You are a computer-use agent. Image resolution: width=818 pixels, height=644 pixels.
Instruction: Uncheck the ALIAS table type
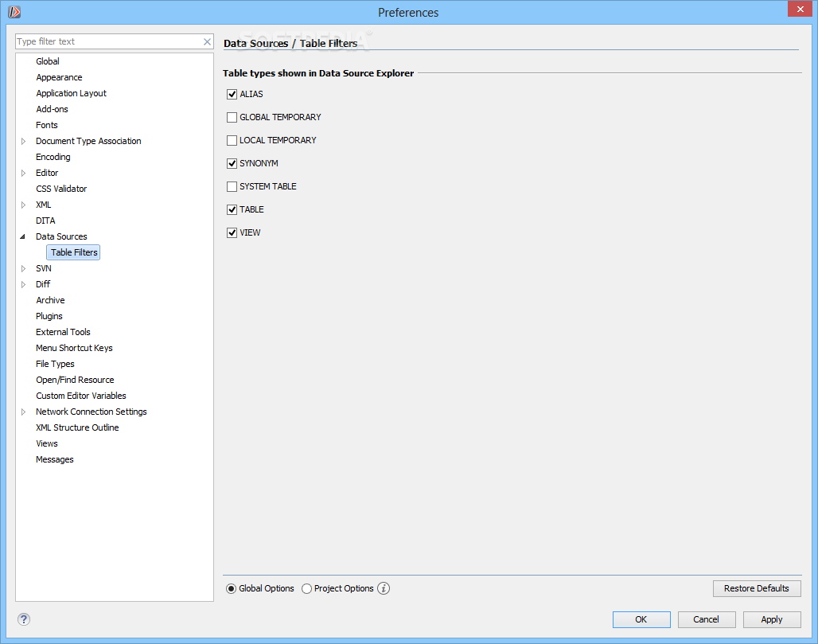[232, 95]
